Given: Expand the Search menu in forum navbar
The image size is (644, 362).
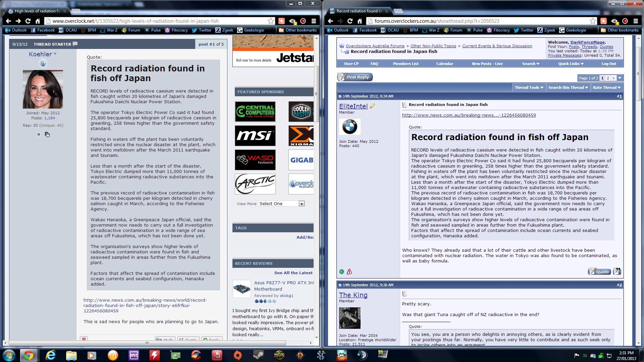Looking at the screenshot, I should pyautogui.click(x=531, y=64).
